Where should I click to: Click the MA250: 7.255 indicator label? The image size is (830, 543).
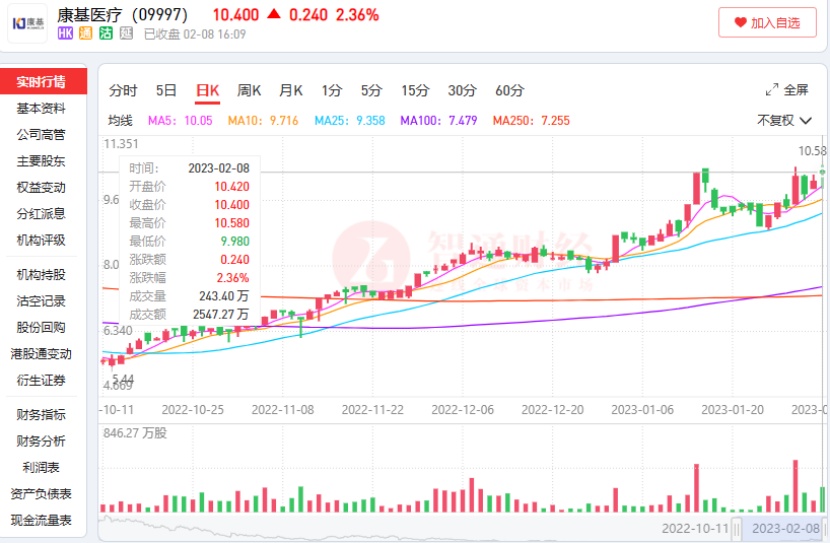(x=531, y=121)
